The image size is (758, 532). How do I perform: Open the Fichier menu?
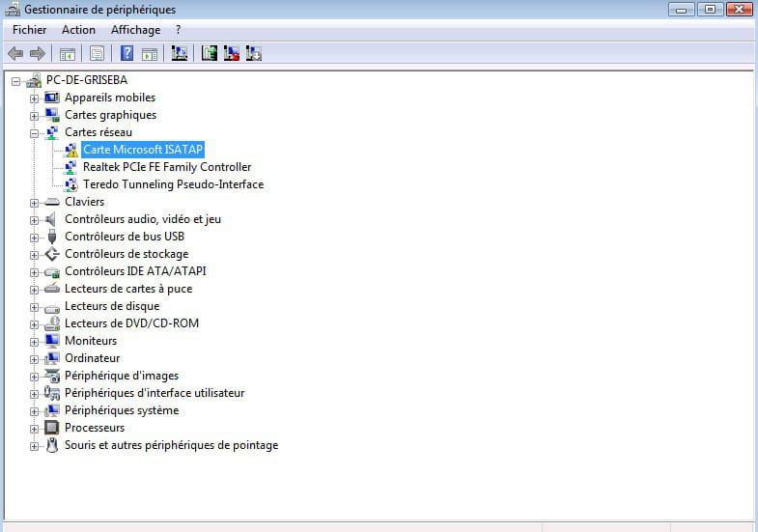click(x=30, y=30)
